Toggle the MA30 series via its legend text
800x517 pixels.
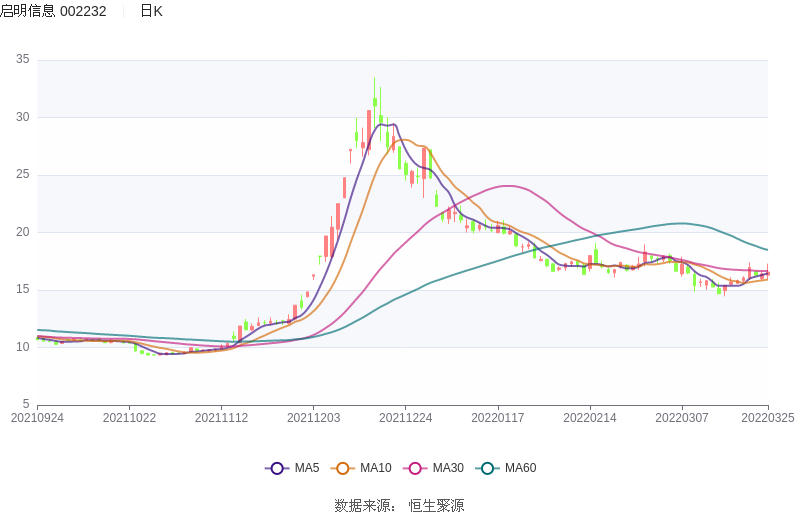448,468
